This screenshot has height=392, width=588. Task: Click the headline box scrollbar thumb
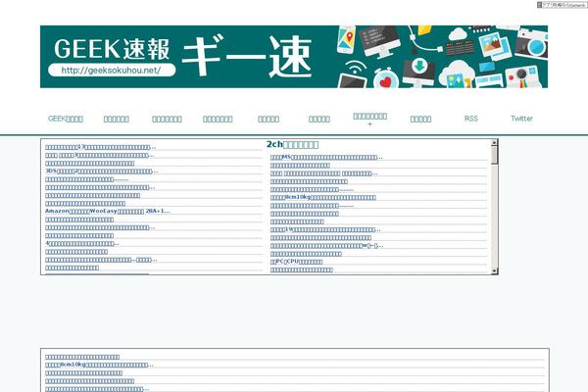pos(495,155)
